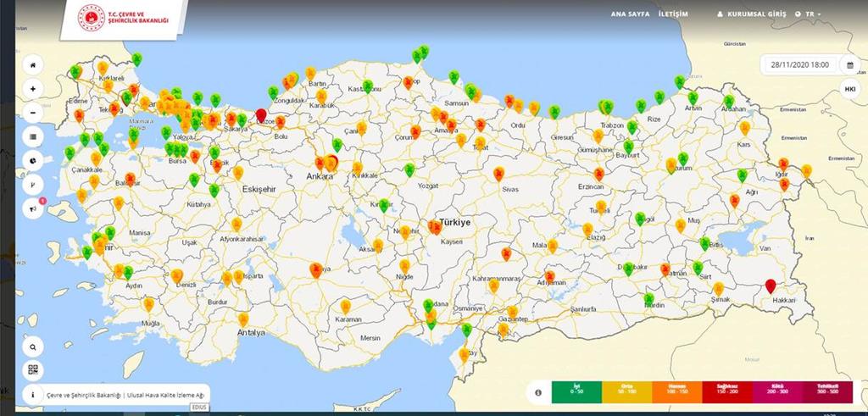The width and height of the screenshot is (868, 416).
Task: Click the HKI index selector button
Action: coord(849,89)
